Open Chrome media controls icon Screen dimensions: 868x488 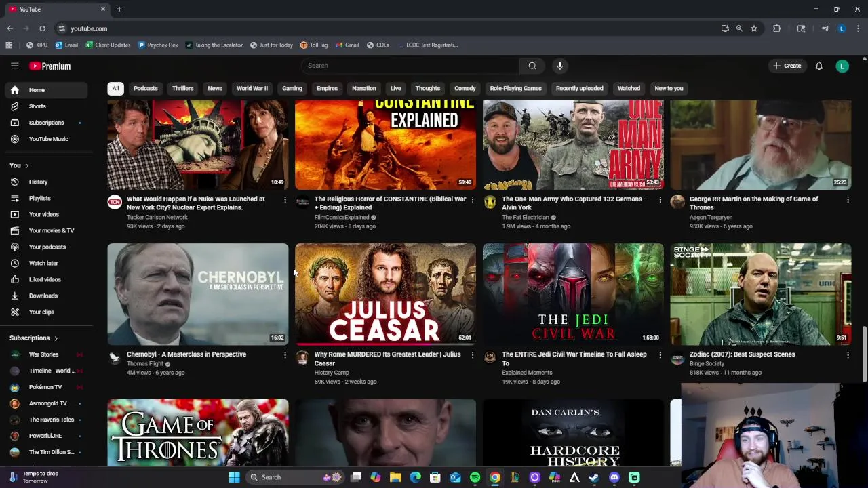pyautogui.click(x=825, y=28)
